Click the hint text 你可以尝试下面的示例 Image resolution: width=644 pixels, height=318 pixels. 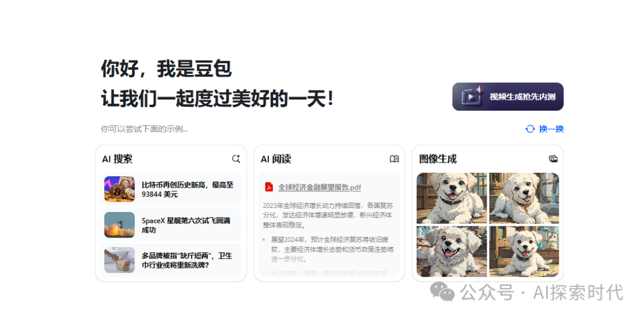pos(144,129)
